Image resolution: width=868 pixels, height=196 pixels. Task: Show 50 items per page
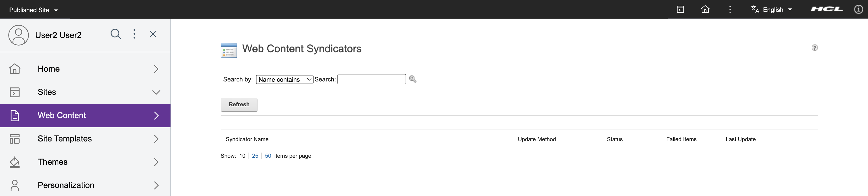[x=268, y=155]
